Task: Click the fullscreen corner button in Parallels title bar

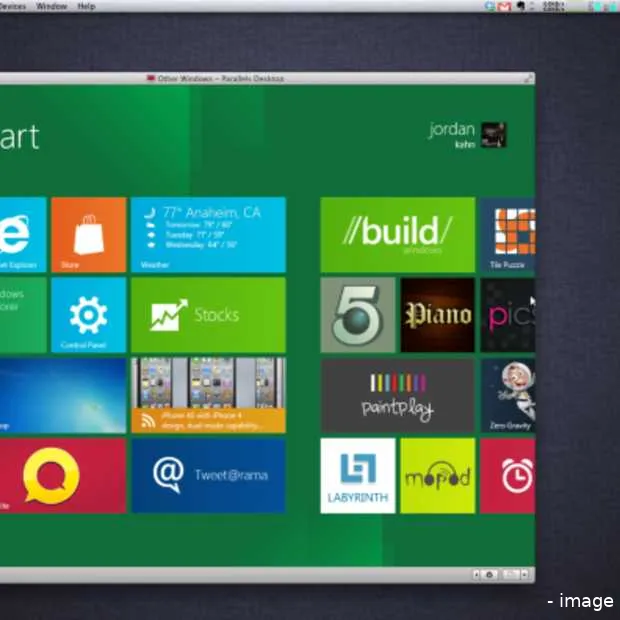Action: [x=528, y=79]
